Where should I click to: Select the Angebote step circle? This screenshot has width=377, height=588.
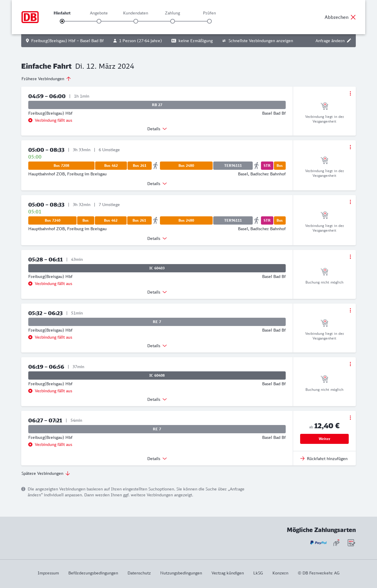click(99, 21)
